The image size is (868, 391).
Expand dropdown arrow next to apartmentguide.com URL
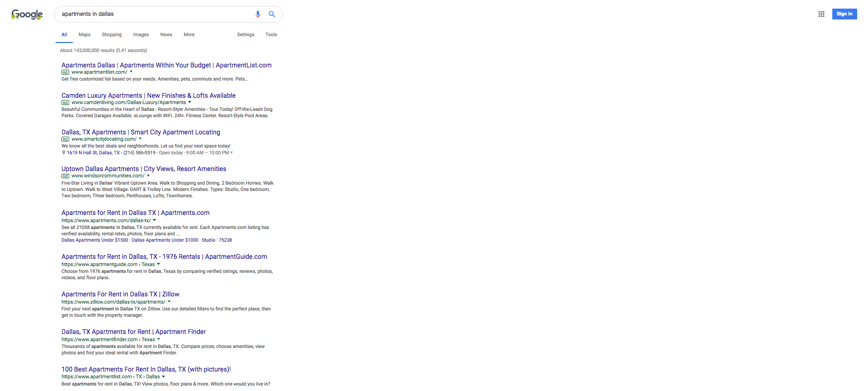(158, 264)
